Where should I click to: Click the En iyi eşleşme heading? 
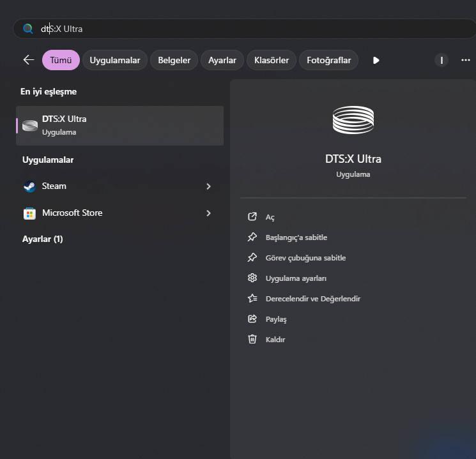pos(49,92)
